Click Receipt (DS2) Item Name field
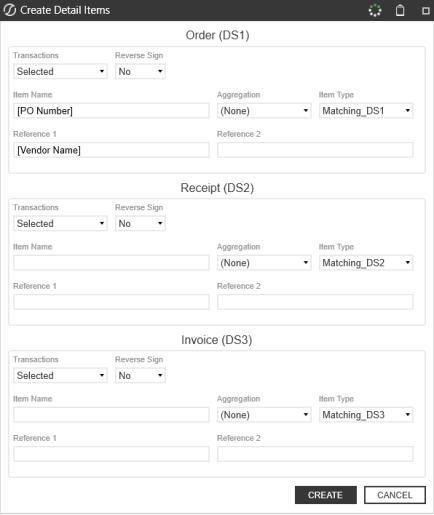Image resolution: width=434 pixels, height=515 pixels. (111, 263)
